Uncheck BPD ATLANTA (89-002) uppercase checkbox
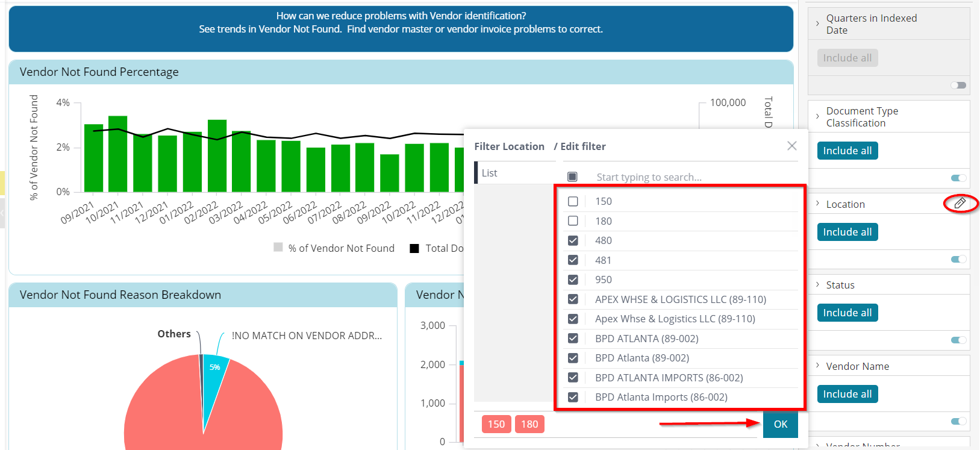Image resolution: width=980 pixels, height=450 pixels. click(573, 339)
